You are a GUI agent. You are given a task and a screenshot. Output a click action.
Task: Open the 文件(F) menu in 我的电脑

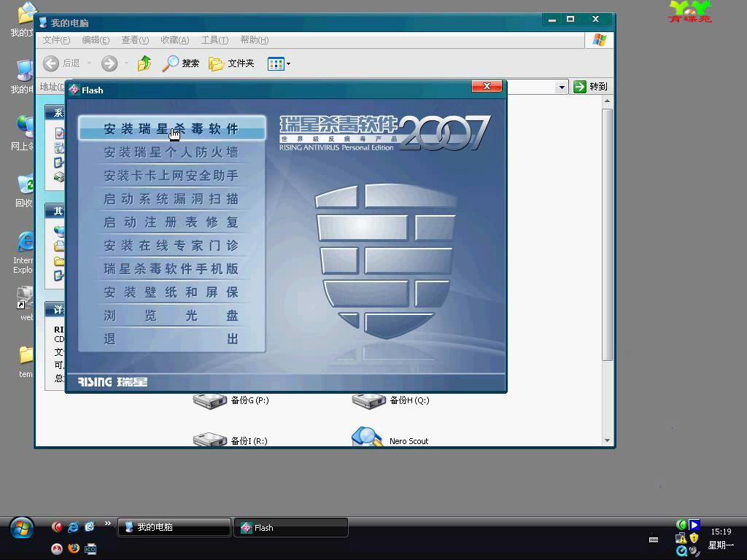coord(56,40)
